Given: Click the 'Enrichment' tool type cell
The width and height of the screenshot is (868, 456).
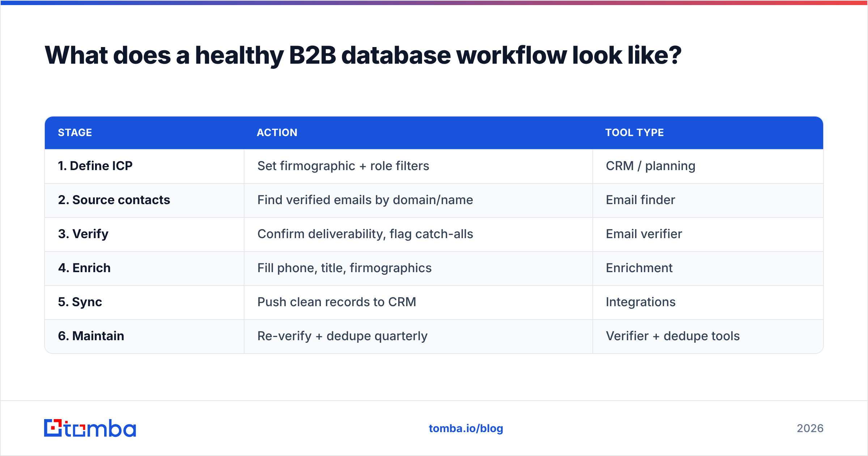Looking at the screenshot, I should (708, 268).
